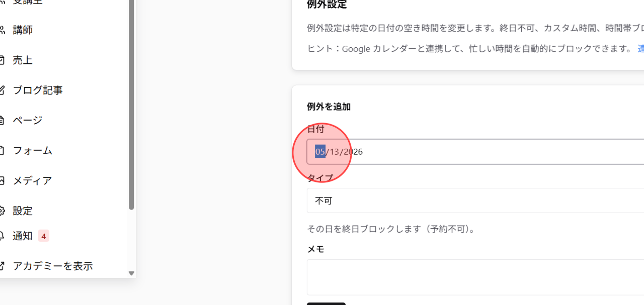Click the 設定 gear icon

tap(2, 211)
